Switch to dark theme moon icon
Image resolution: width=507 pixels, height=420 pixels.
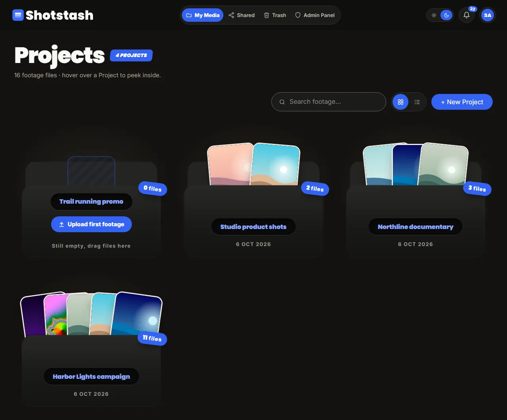click(x=446, y=15)
